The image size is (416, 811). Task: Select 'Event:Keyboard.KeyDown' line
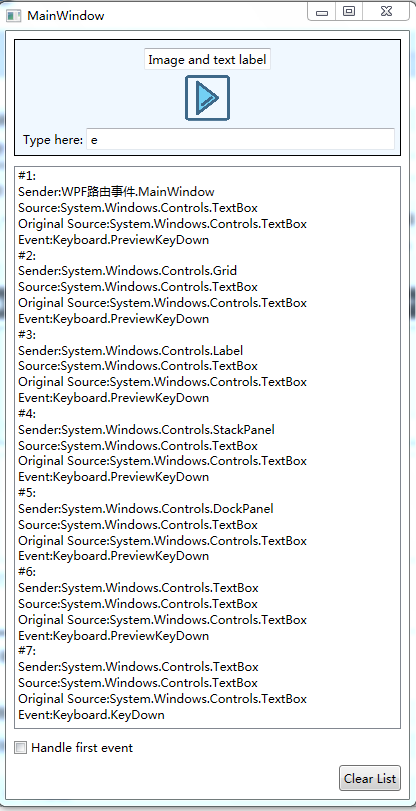coord(92,715)
